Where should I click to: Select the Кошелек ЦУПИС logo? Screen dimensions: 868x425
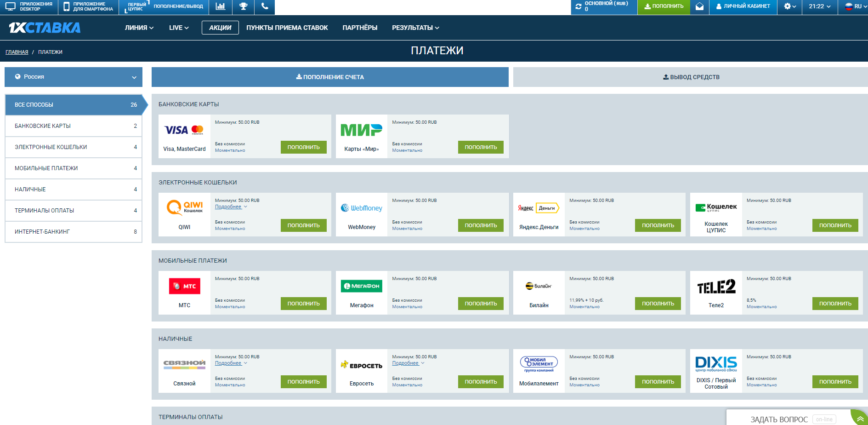716,207
